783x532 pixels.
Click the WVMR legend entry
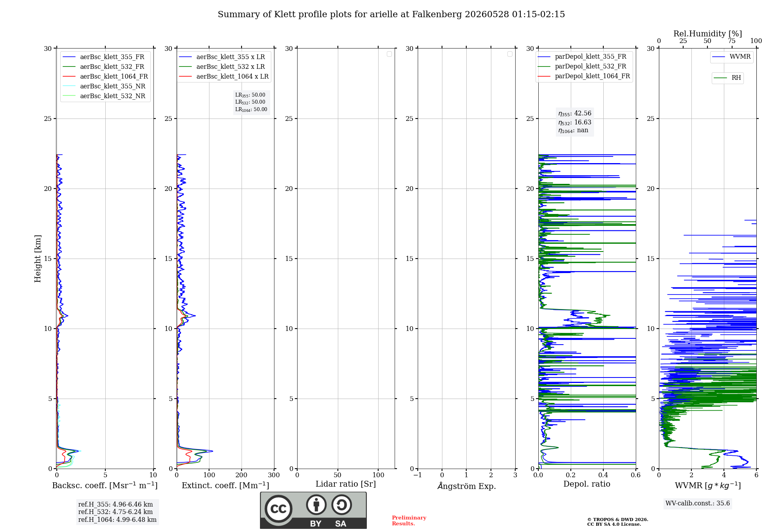732,57
